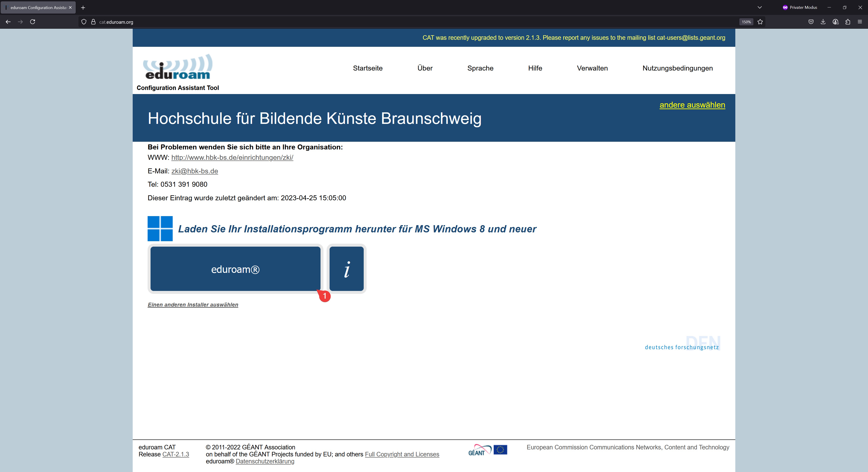
Task: Open the Firefox downloads panel
Action: (x=823, y=22)
